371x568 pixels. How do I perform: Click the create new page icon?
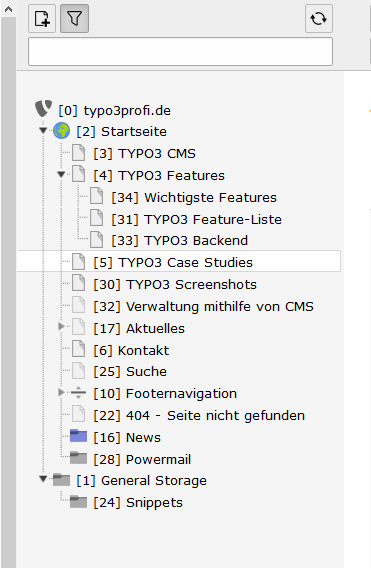point(42,18)
